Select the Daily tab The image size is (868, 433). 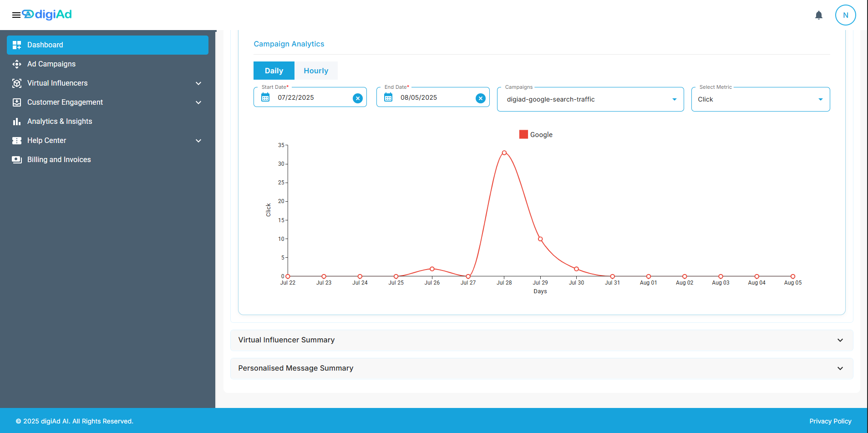click(x=274, y=71)
